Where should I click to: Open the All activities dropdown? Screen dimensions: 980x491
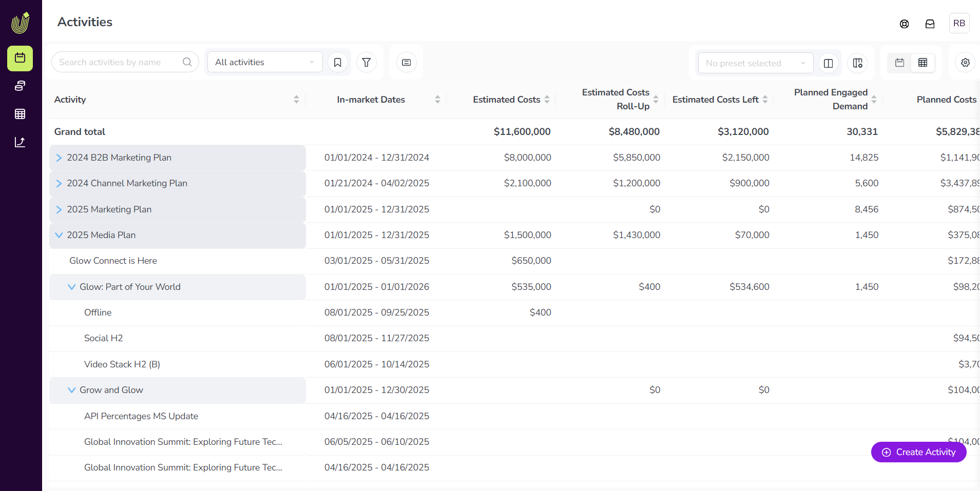pyautogui.click(x=265, y=63)
